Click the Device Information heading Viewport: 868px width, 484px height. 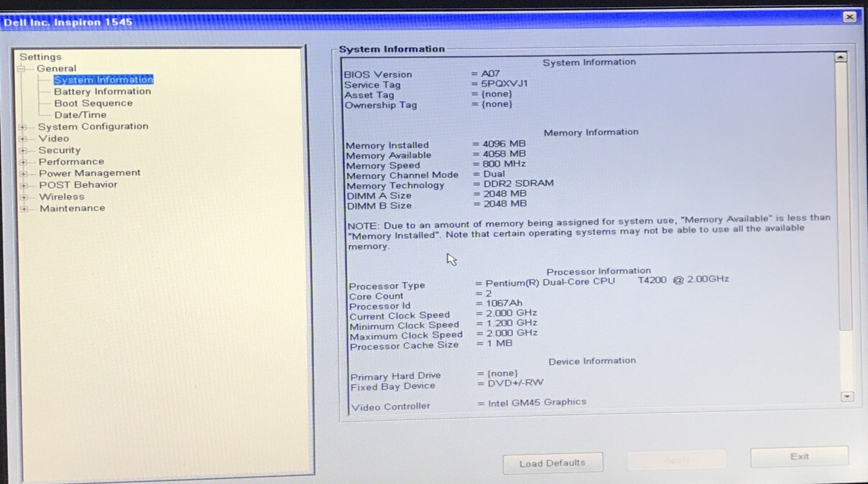pos(592,360)
